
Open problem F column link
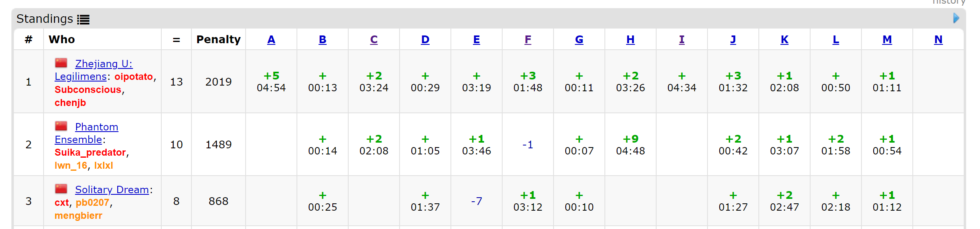click(528, 40)
